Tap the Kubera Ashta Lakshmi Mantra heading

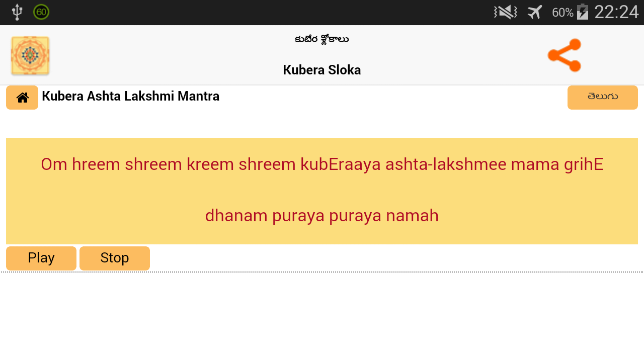point(130,96)
